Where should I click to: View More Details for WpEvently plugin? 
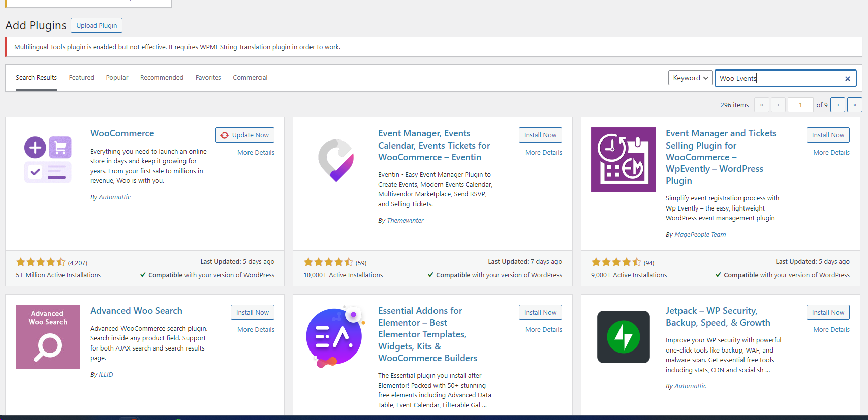point(832,153)
